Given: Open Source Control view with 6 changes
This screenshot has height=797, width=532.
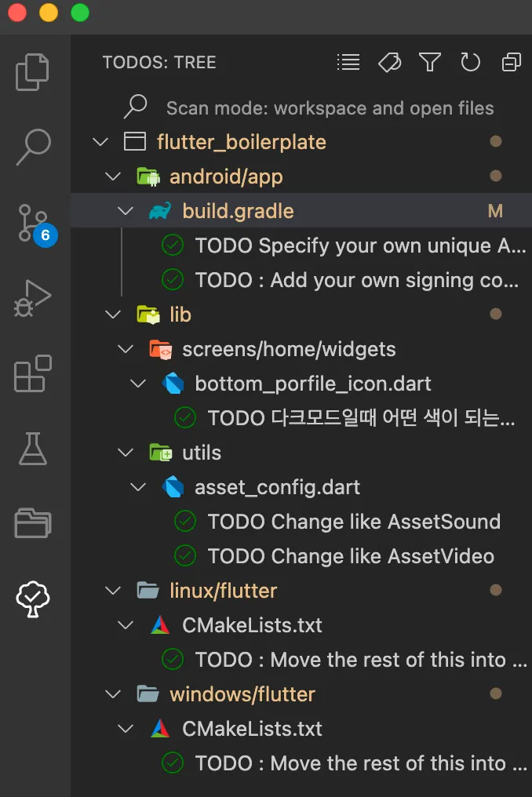Looking at the screenshot, I should tap(33, 223).
